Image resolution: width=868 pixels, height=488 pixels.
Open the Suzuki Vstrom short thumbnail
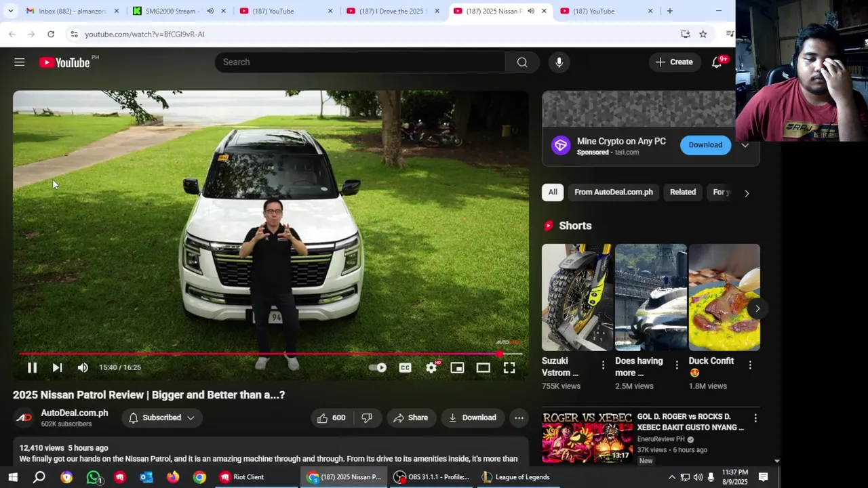[x=577, y=297]
